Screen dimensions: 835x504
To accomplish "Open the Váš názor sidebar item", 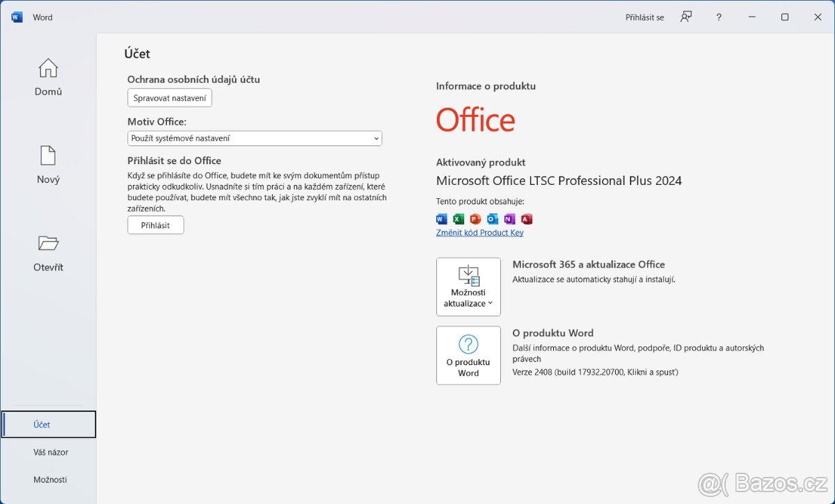I will coord(50,452).
